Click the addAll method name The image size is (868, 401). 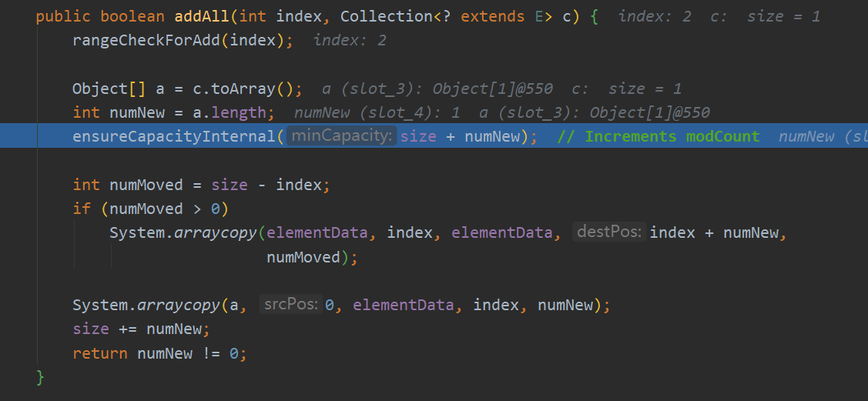pos(202,17)
